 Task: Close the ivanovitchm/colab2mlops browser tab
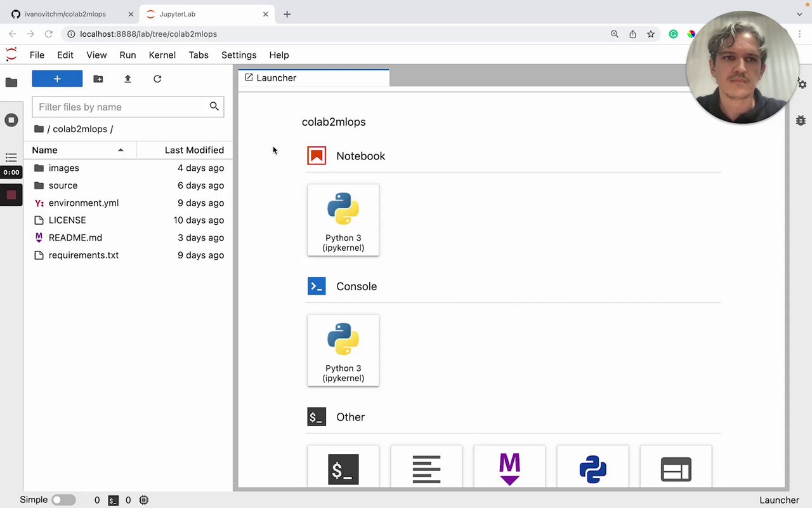[131, 14]
